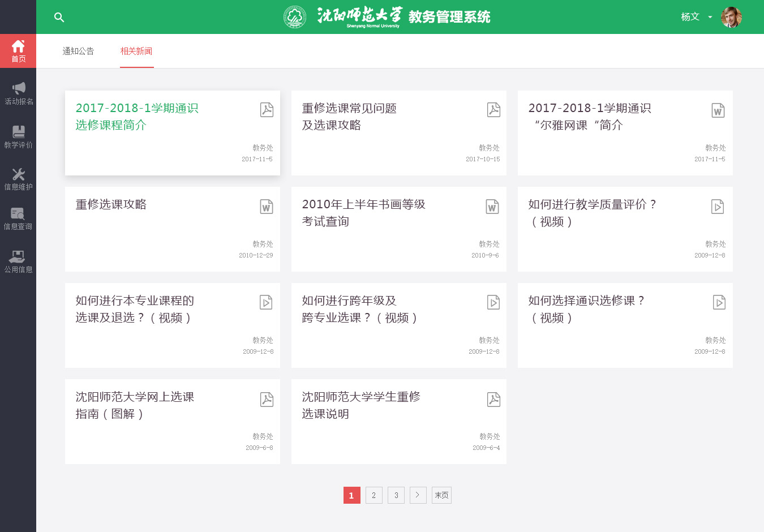Click the 教务管理系统 header title
The height and width of the screenshot is (532, 764).
pos(449,17)
